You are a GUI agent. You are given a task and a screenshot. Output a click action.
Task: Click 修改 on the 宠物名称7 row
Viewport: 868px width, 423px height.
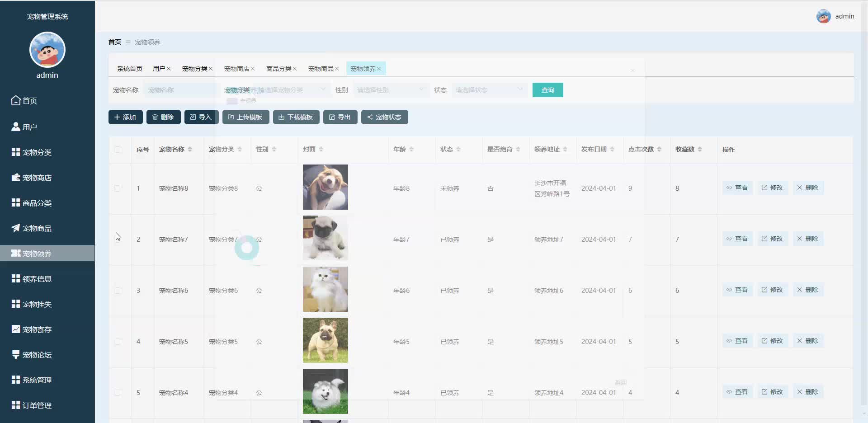pyautogui.click(x=772, y=239)
